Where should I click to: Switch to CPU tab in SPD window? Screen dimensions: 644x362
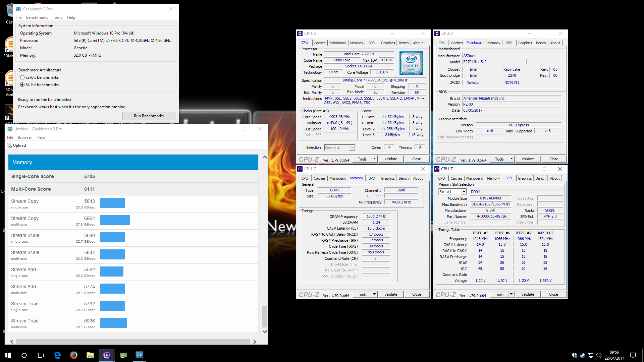click(x=441, y=178)
